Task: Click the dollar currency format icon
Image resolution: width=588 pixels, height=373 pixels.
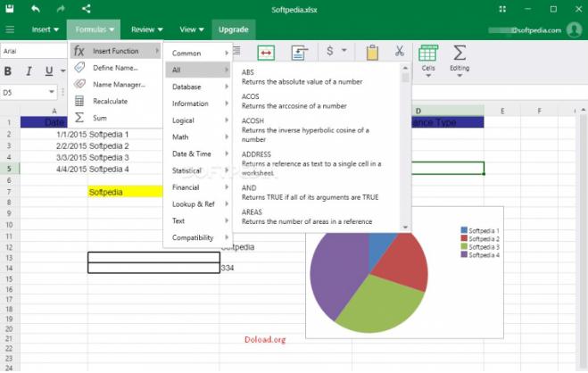Action: coord(330,51)
